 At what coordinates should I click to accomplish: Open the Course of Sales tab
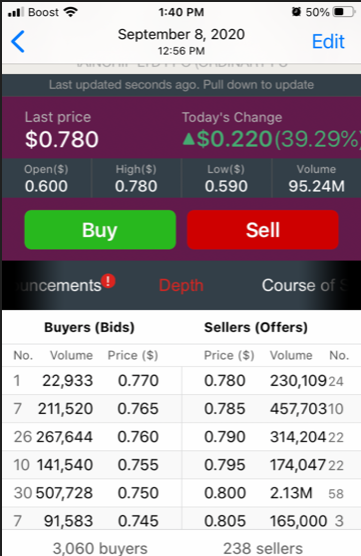tap(305, 285)
